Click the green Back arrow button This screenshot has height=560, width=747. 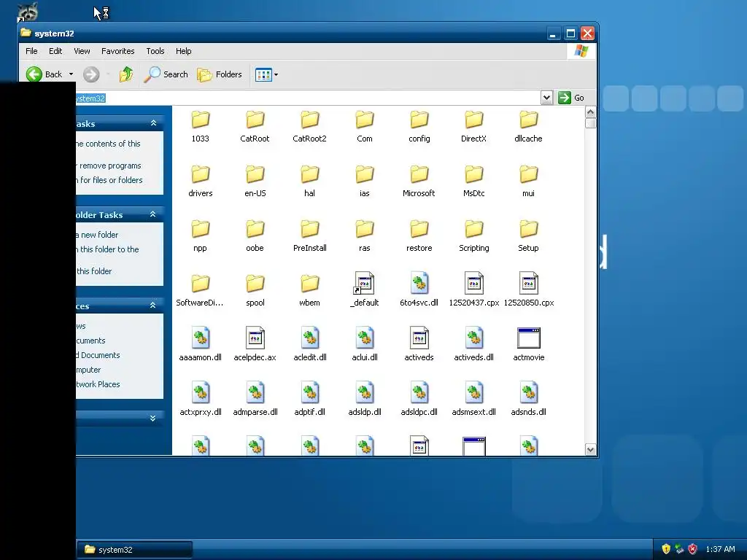click(34, 74)
